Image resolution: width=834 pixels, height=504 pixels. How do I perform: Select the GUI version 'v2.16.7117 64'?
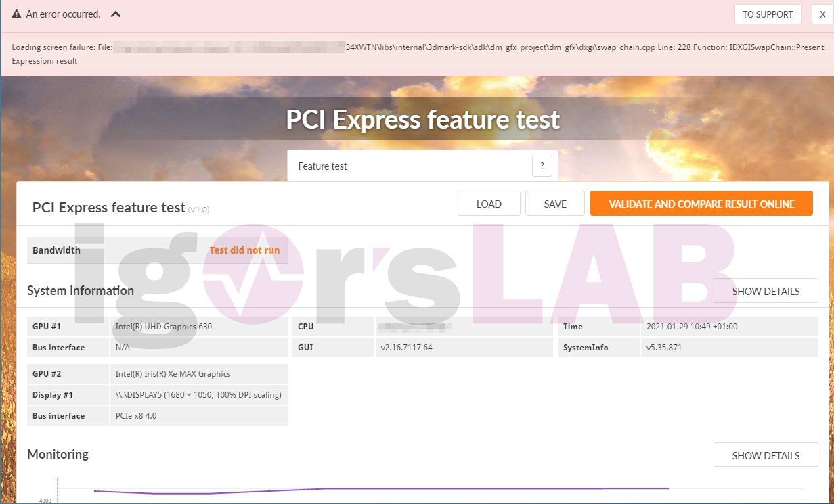click(x=406, y=348)
